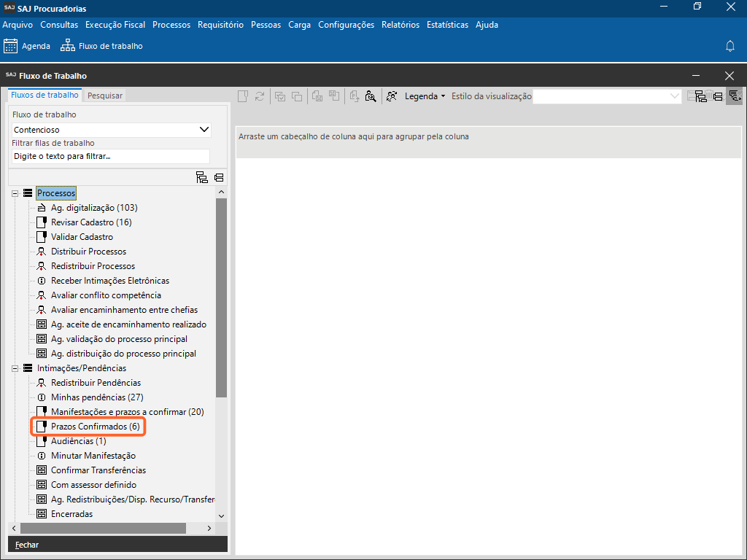Click expand-all tree icon above queue list

[x=202, y=177]
